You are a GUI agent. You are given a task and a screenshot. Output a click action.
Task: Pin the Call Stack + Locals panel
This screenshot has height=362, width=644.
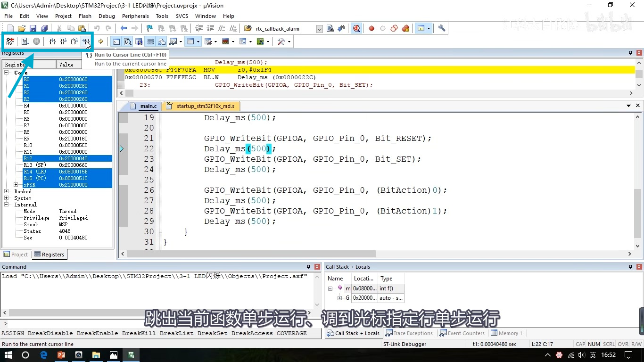[x=630, y=266]
